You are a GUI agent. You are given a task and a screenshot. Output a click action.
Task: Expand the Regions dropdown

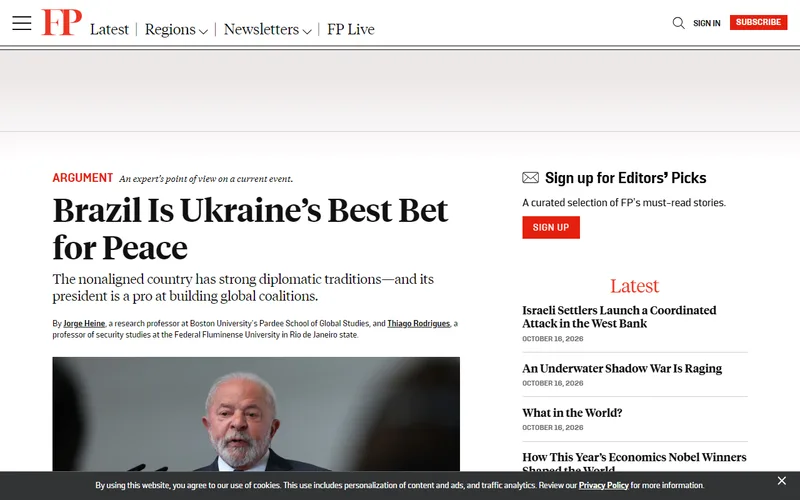tap(176, 30)
